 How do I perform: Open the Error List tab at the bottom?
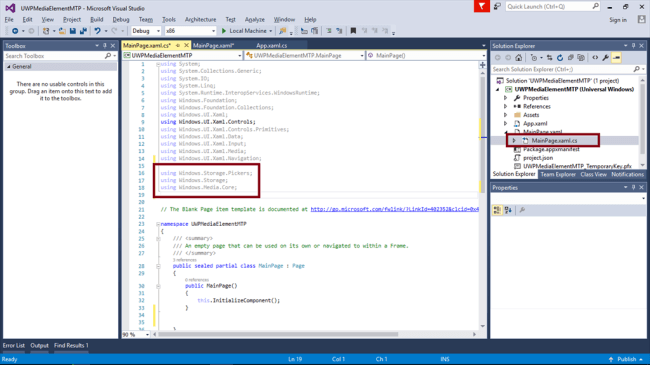(14, 346)
